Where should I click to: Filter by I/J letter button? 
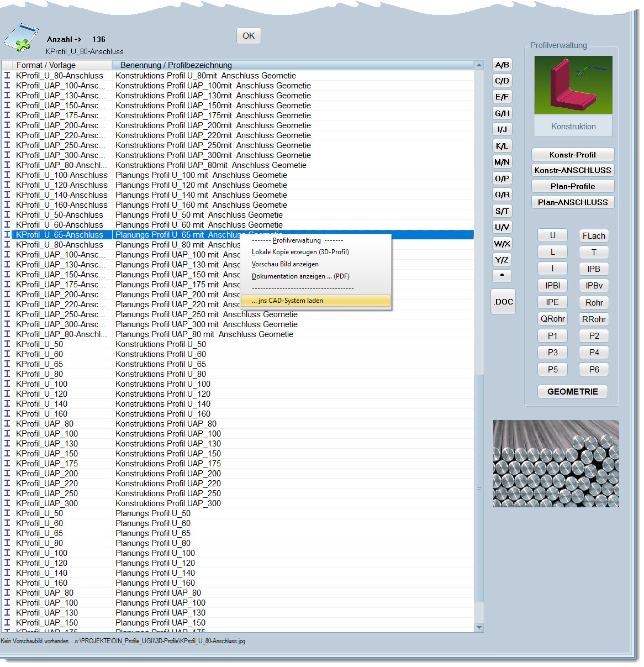tap(502, 129)
